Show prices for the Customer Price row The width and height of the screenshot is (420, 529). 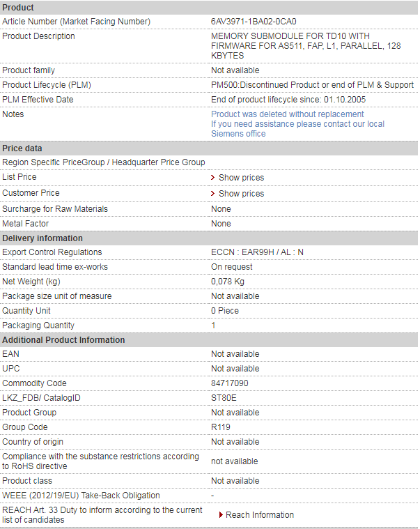click(241, 194)
